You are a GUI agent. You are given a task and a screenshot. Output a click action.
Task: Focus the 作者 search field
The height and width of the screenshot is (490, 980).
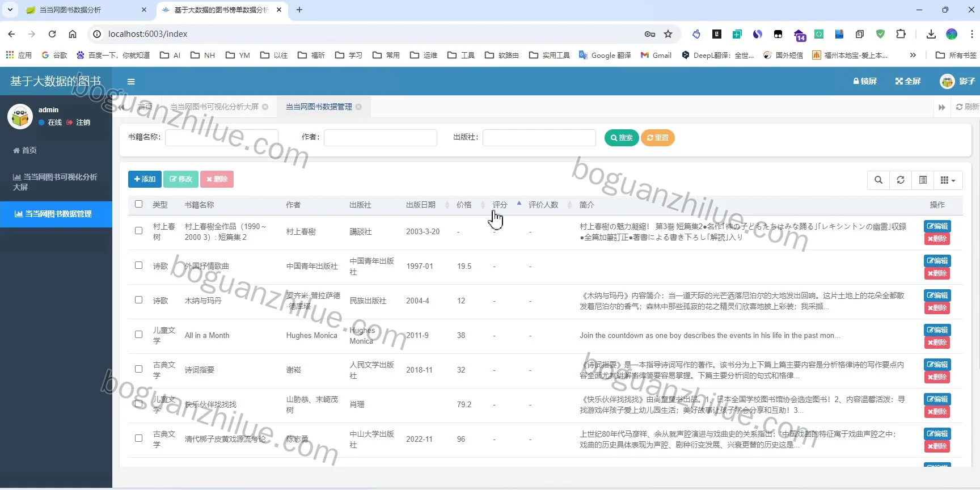point(381,138)
